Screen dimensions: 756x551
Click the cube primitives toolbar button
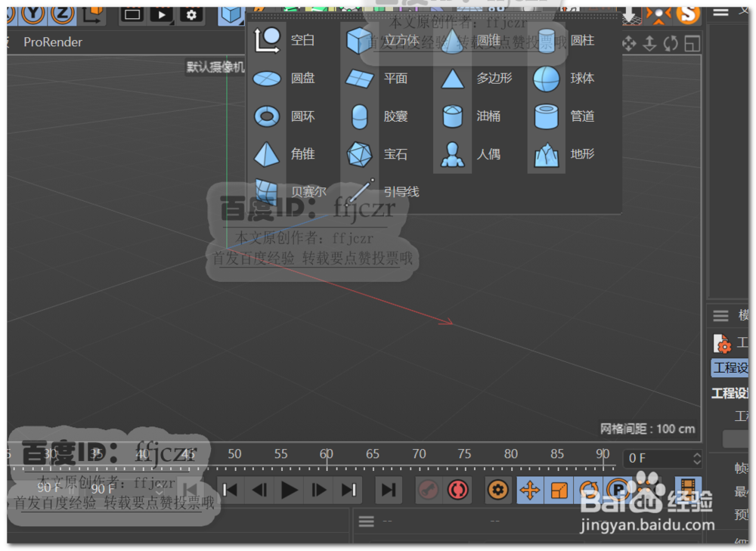click(x=231, y=14)
